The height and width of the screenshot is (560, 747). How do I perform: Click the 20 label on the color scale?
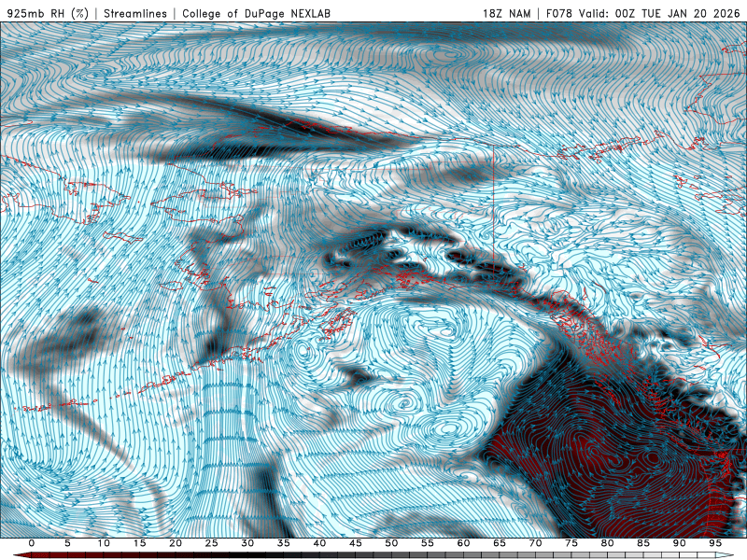coord(176,543)
